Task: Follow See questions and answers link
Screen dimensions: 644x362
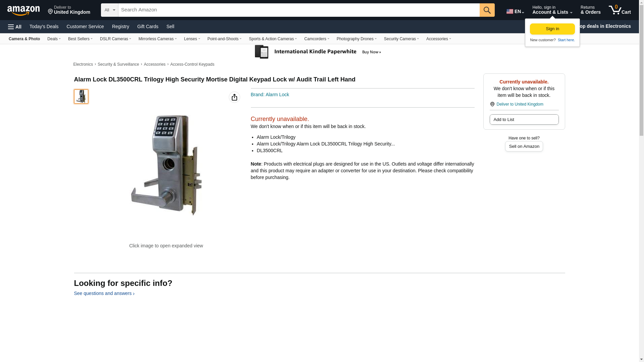Action: (104, 294)
